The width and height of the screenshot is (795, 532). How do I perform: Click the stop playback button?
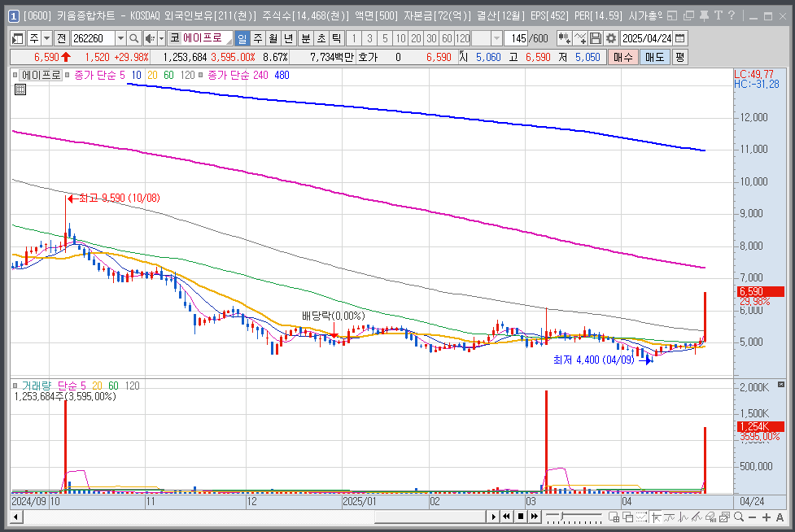(521, 517)
